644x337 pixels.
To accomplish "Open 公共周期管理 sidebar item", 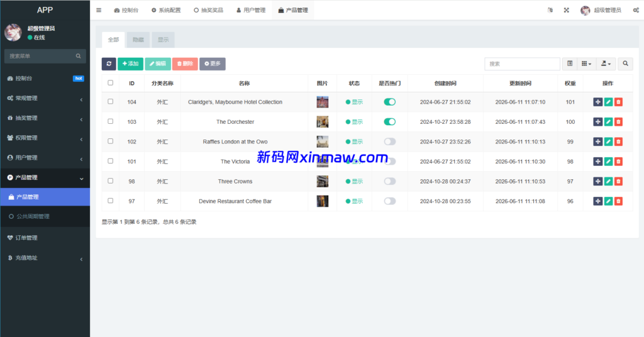I will pyautogui.click(x=45, y=216).
